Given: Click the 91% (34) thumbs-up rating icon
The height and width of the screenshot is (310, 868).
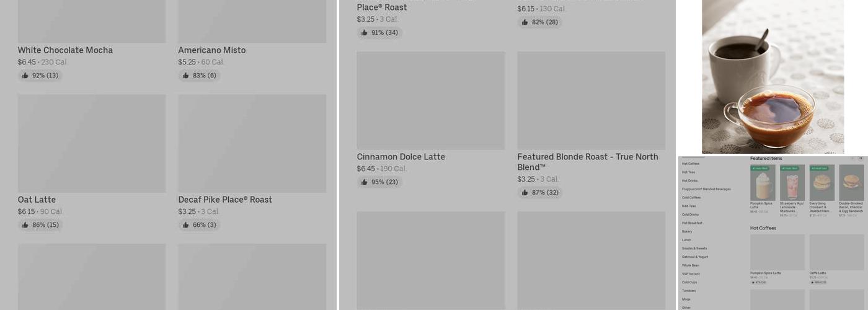Looking at the screenshot, I should coord(365,33).
